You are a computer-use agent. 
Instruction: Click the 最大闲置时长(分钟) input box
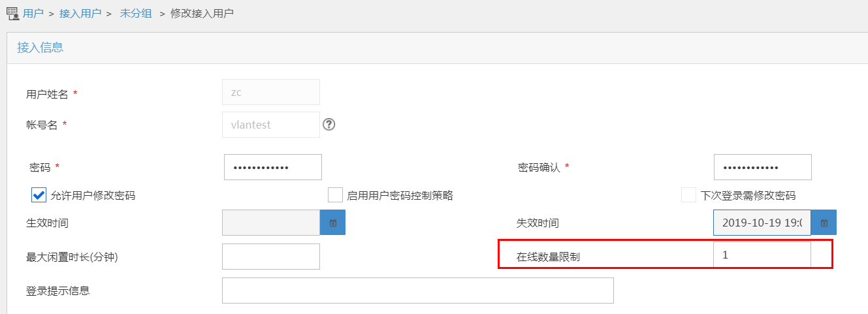tap(271, 257)
